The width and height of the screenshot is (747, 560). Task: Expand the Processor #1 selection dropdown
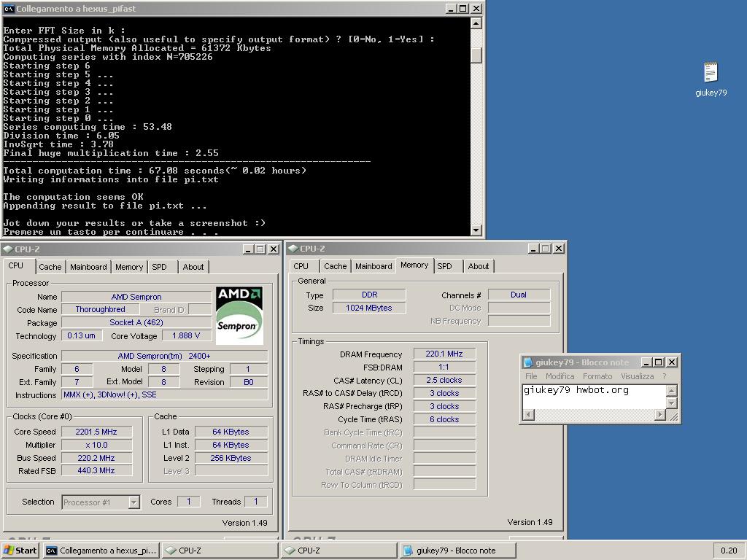[x=134, y=502]
